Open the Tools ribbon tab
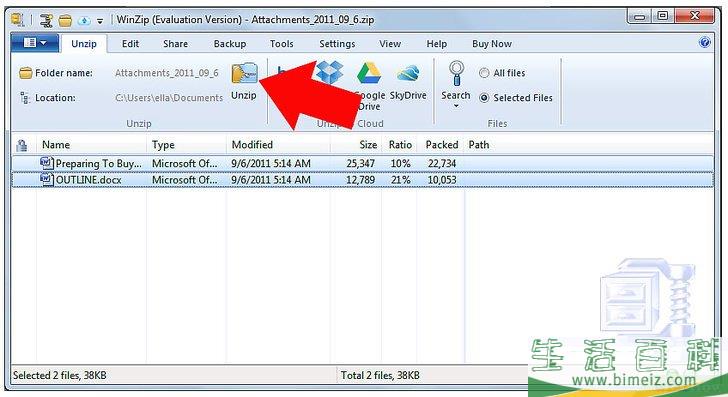Screen dimensions: 728x397 point(282,44)
